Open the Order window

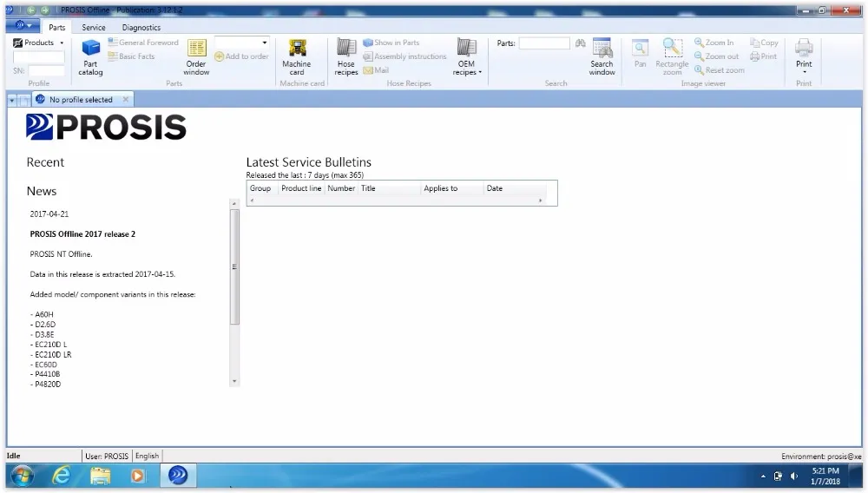click(196, 57)
